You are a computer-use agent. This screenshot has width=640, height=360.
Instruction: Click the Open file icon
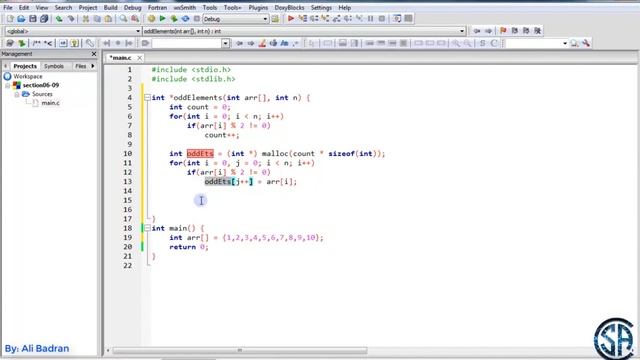[21, 19]
